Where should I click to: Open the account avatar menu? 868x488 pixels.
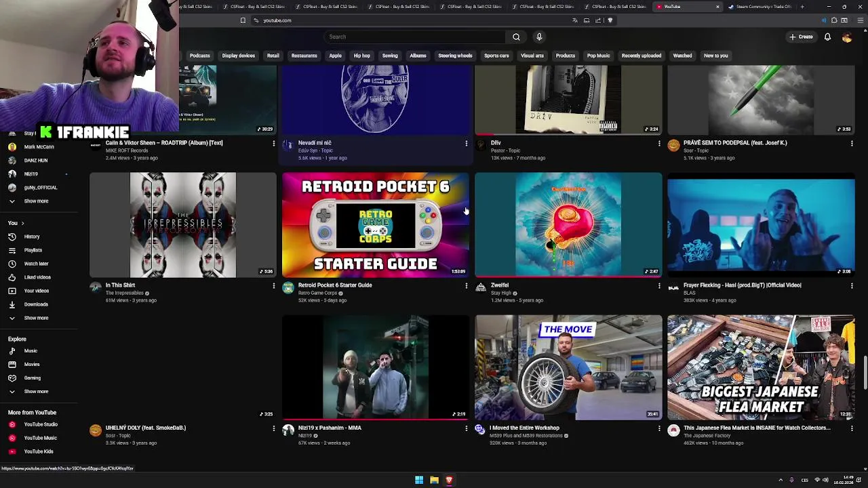tap(847, 37)
